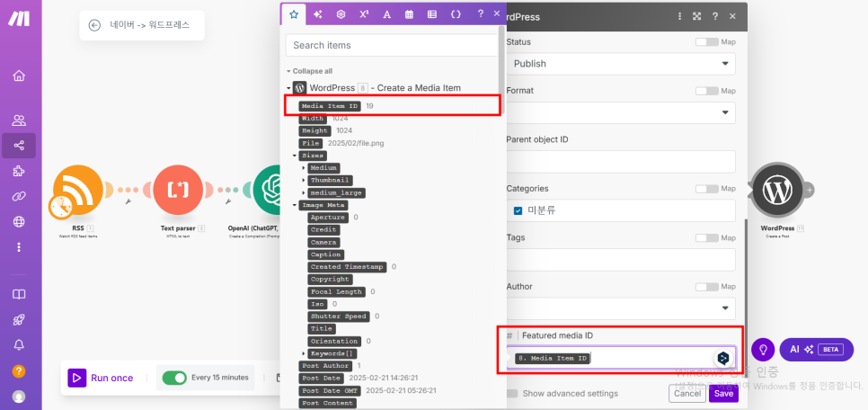The image size is (868, 410).
Task: Toggle the Map switch for Categories
Action: coord(707,189)
